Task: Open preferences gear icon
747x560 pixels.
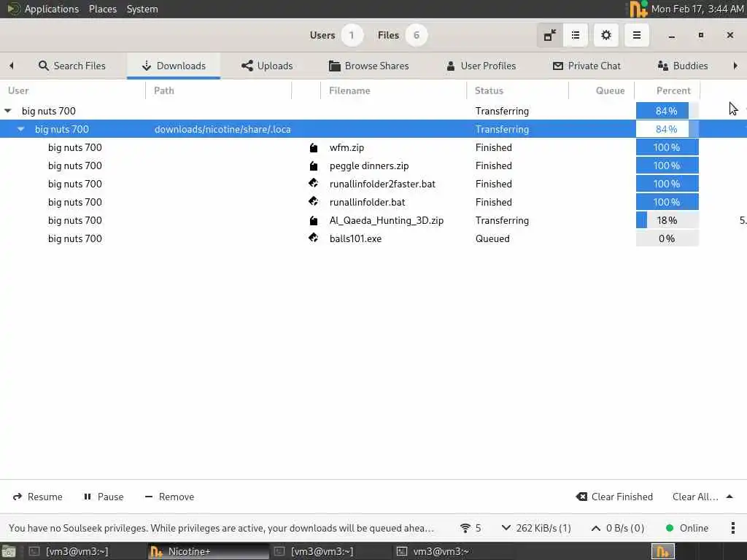Action: click(606, 35)
